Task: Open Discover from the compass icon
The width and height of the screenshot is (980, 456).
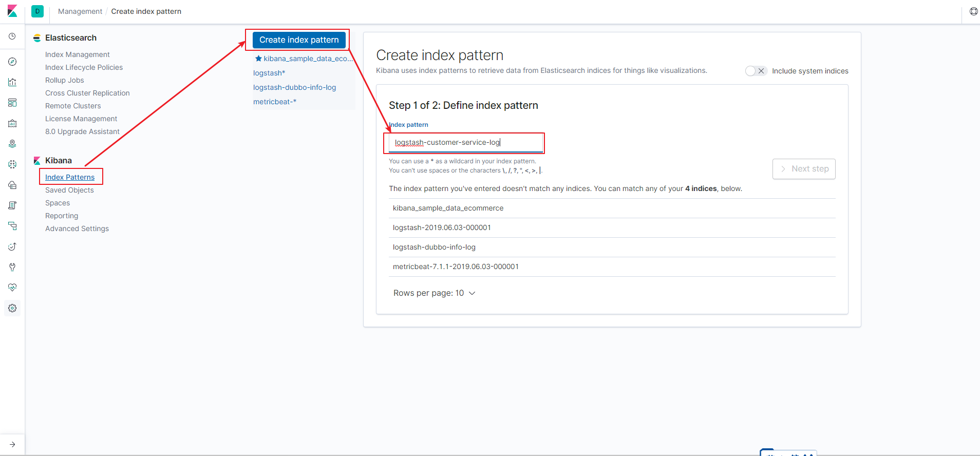Action: (x=12, y=62)
